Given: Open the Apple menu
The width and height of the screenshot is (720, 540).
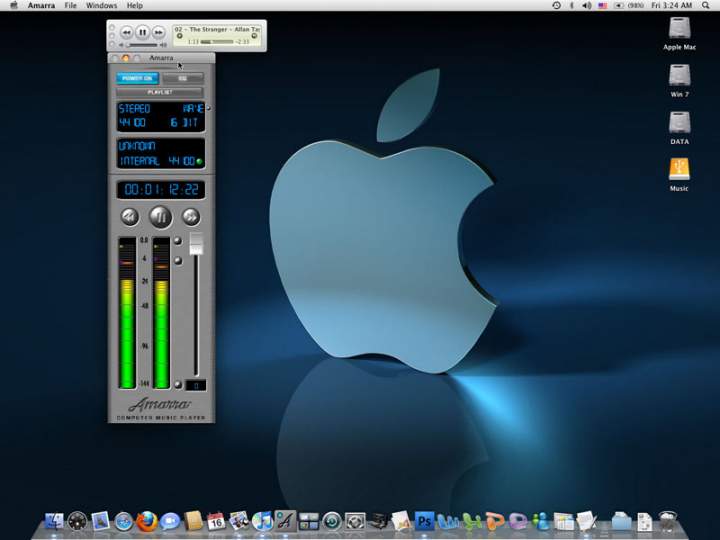Looking at the screenshot, I should coord(14,6).
